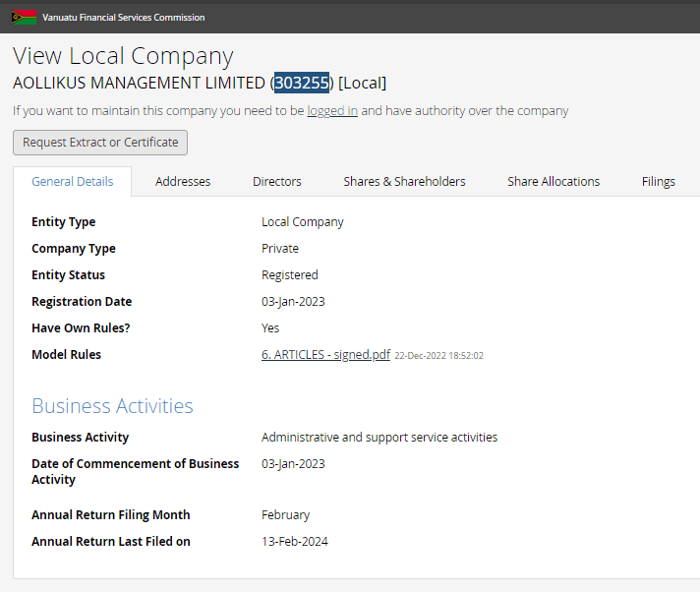Follow the "logged in" link
Image resolution: width=700 pixels, height=592 pixels.
tap(332, 111)
